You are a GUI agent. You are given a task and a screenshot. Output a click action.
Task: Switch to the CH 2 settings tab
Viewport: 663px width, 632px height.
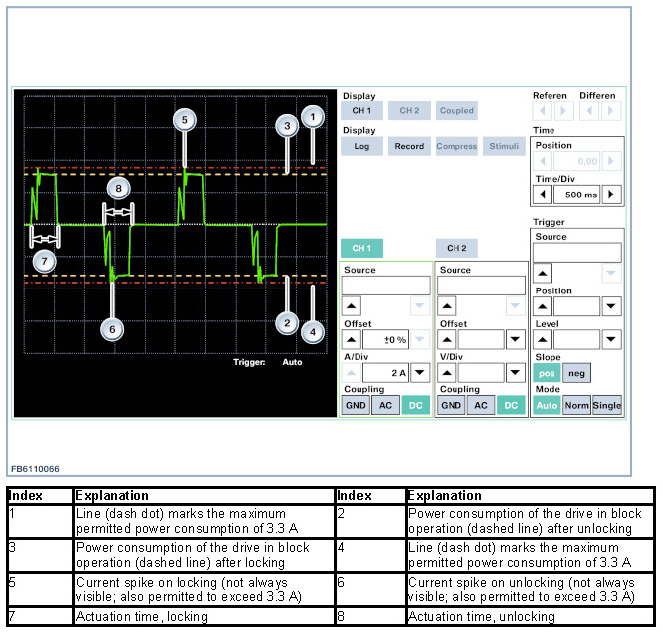pos(457,248)
